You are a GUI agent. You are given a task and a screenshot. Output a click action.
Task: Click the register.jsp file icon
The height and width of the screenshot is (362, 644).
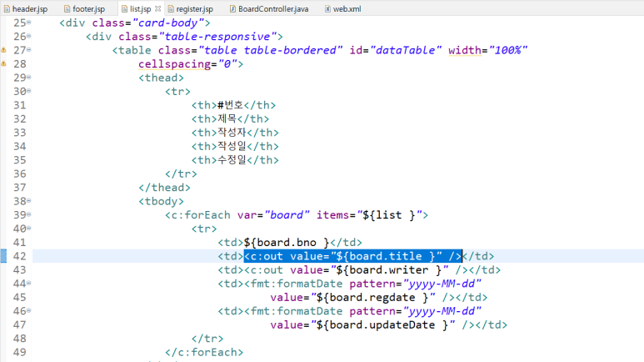[x=171, y=8]
